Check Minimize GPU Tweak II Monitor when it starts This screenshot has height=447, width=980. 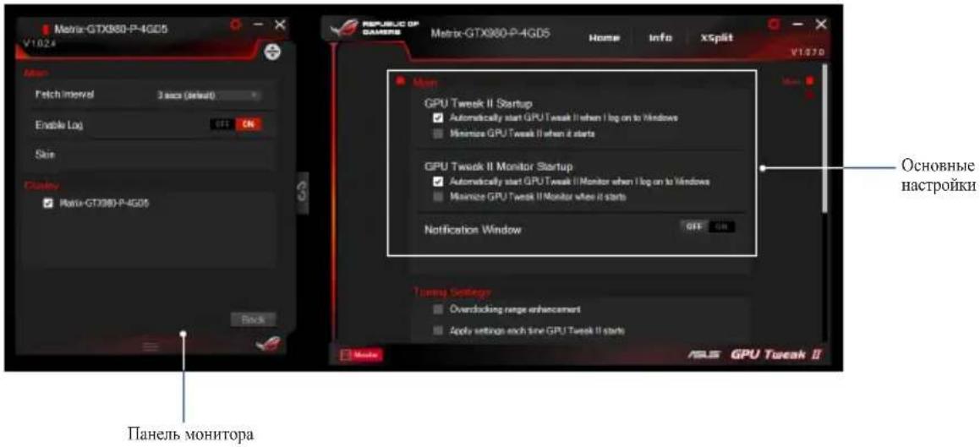tap(438, 197)
